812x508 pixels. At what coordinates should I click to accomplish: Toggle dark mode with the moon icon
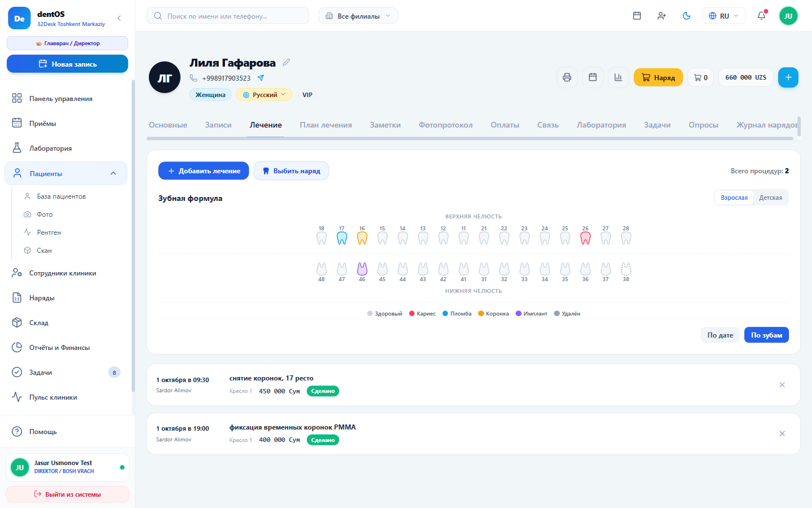(686, 16)
